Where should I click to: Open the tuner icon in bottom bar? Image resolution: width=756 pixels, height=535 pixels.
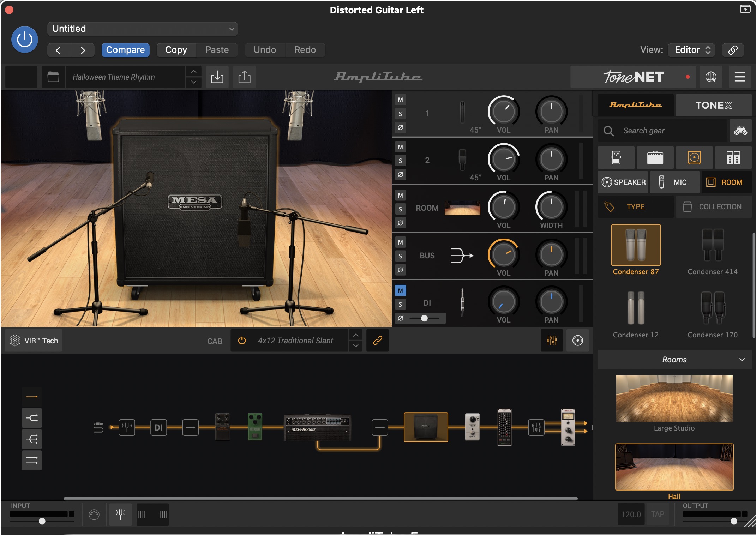(x=121, y=514)
